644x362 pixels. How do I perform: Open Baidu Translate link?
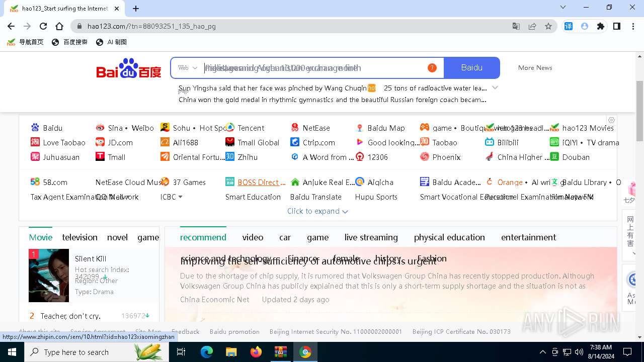click(316, 197)
